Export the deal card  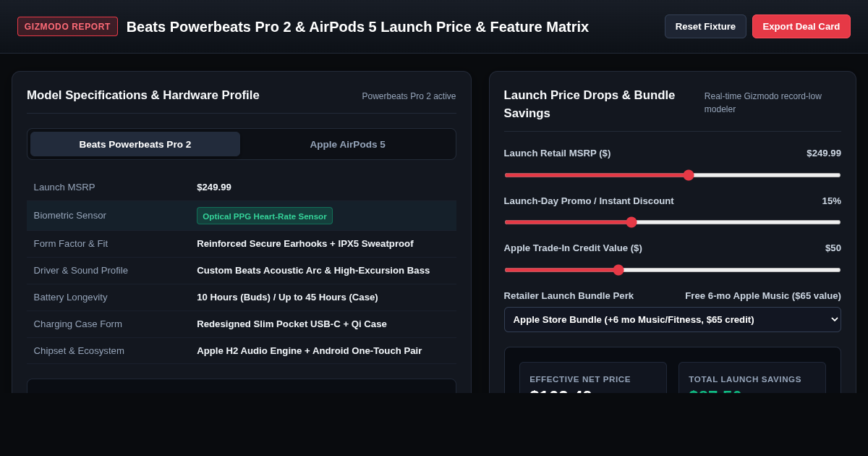(x=801, y=27)
